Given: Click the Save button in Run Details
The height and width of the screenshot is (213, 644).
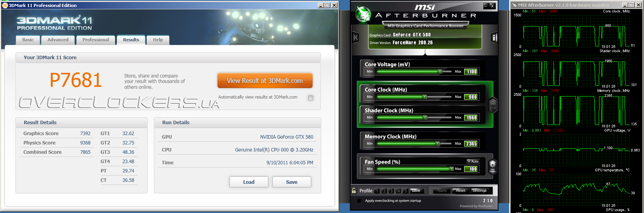Looking at the screenshot, I should (x=292, y=182).
